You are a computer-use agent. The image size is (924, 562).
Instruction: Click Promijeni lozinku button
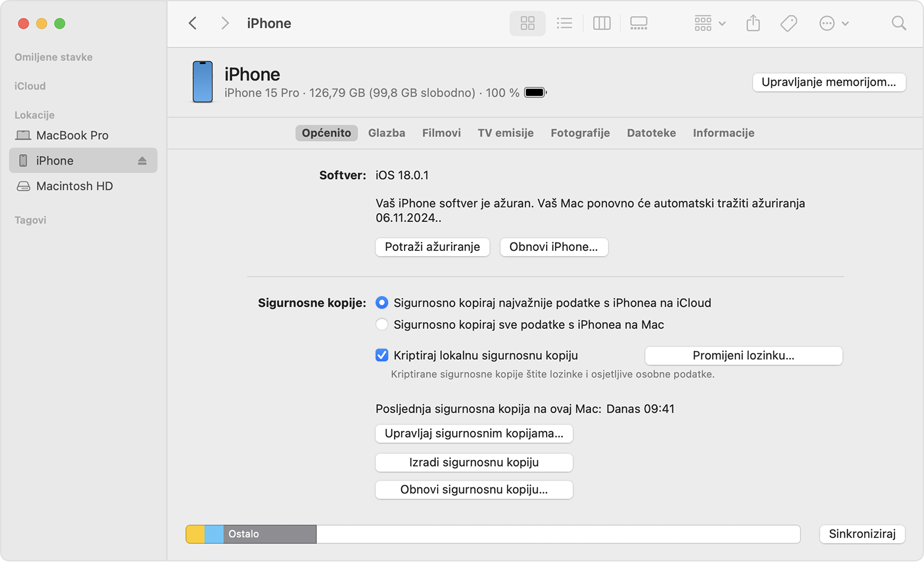(x=743, y=356)
